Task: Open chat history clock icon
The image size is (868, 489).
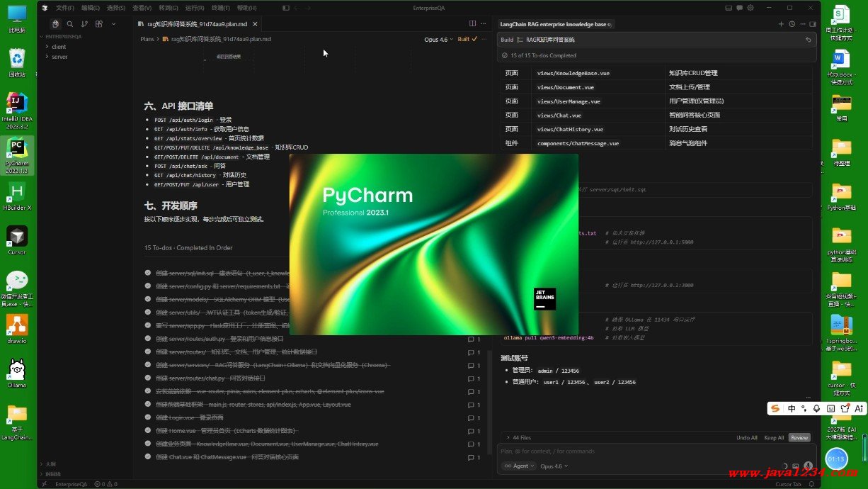Action: tap(792, 23)
